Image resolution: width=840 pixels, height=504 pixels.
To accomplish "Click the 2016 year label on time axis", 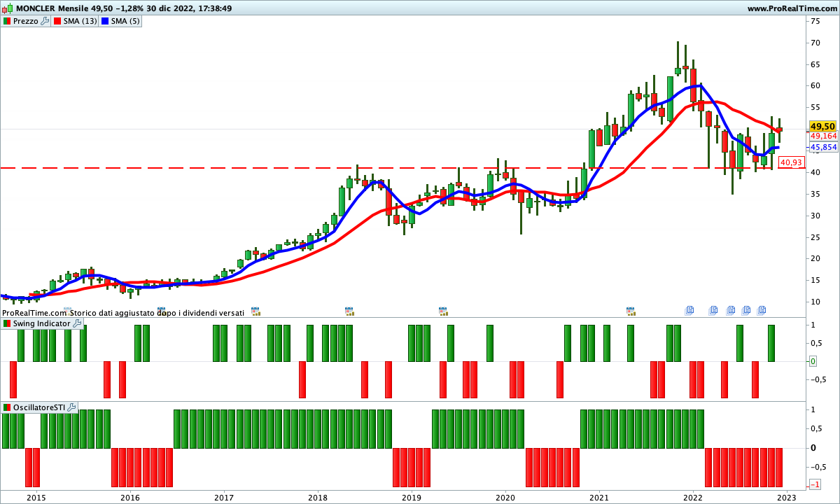I will coord(129,497).
